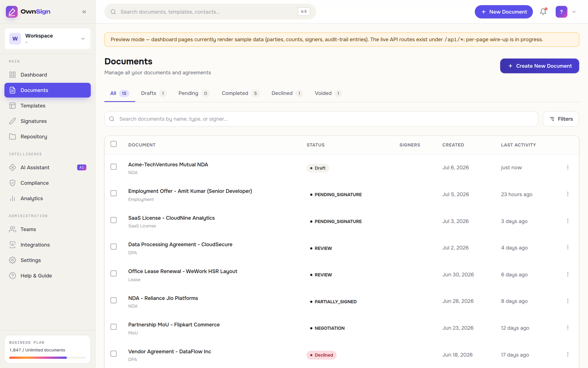
Task: Click the document usage progress bar
Action: [47, 358]
